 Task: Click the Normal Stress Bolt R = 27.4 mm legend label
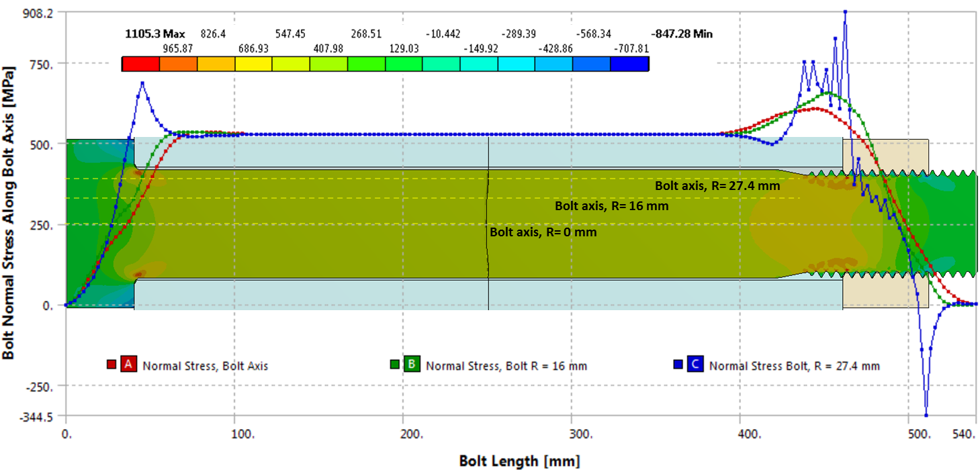tap(794, 366)
